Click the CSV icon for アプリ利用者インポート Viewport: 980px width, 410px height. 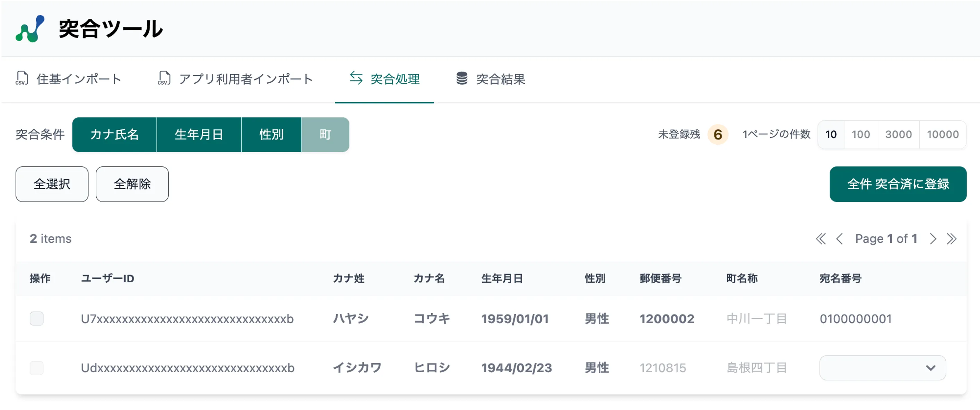pyautogui.click(x=164, y=78)
